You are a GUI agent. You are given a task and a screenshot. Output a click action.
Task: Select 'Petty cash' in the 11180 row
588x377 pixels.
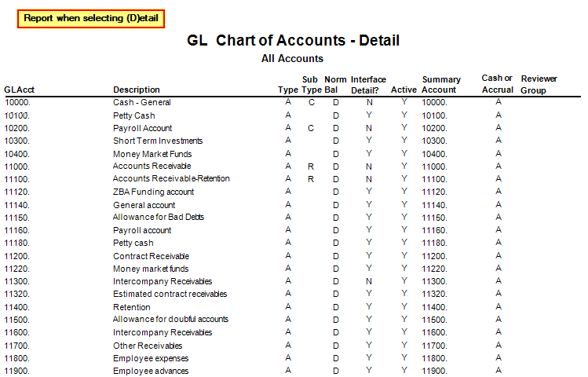point(133,243)
